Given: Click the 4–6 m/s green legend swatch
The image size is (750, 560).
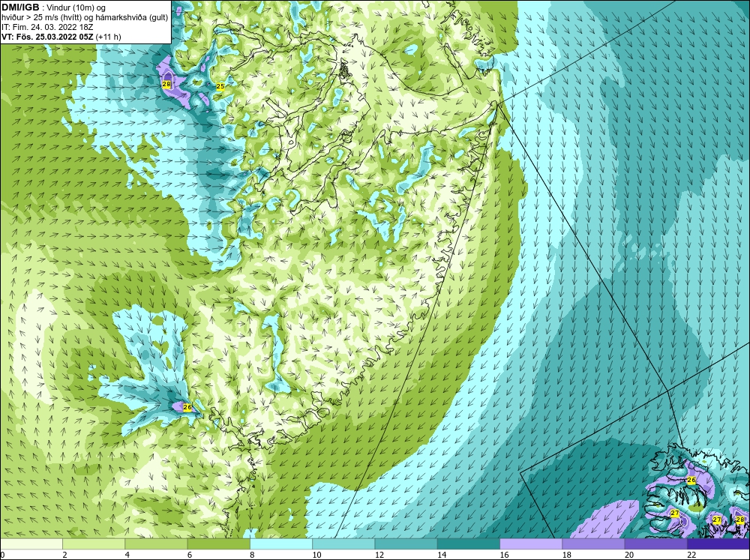Looking at the screenshot, I should click(157, 544).
